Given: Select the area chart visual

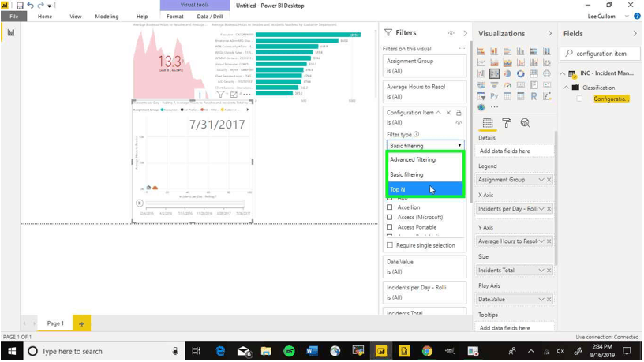Looking at the screenshot, I should [x=494, y=63].
